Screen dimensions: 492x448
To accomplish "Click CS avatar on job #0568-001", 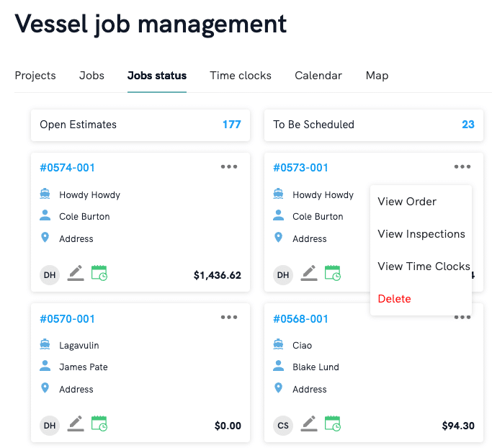I will 283,426.
